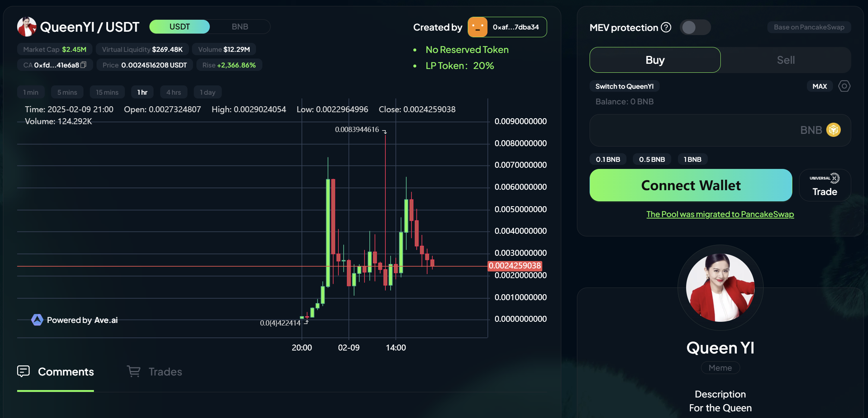
Task: Switch pair to BNB
Action: (x=240, y=27)
